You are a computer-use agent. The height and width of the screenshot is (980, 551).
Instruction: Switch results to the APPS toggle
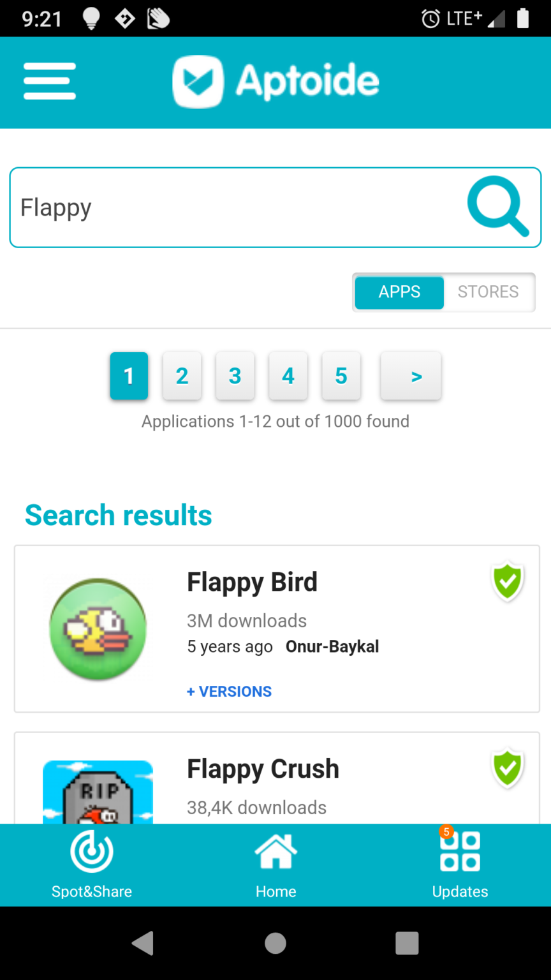[399, 292]
